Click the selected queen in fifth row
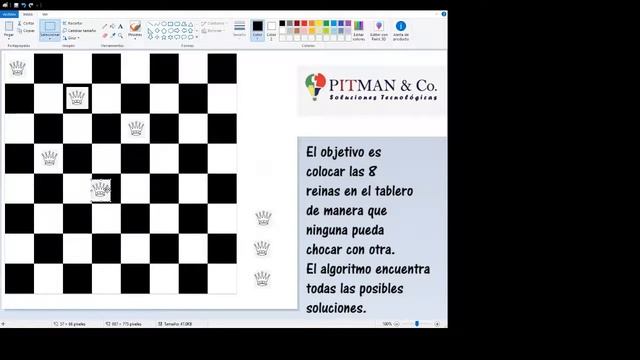Image resolution: width=640 pixels, height=360 pixels. tap(100, 190)
